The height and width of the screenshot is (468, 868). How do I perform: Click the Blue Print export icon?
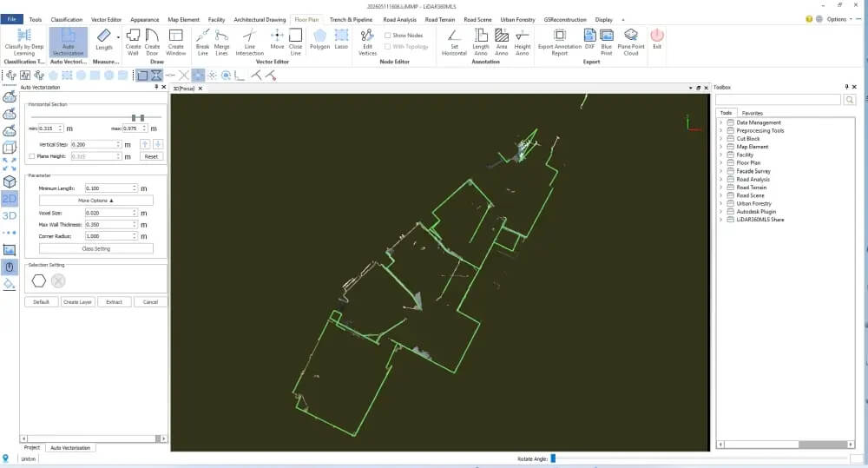click(x=607, y=42)
